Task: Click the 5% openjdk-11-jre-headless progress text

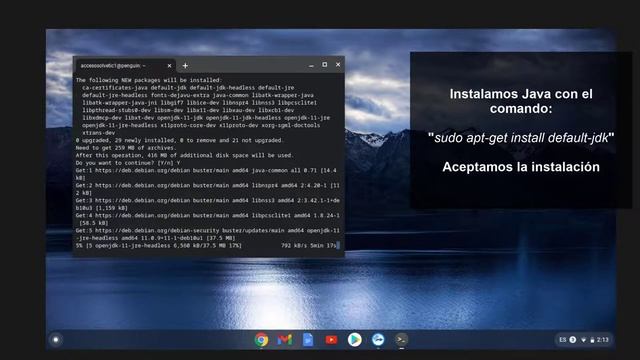Action: 159,245
